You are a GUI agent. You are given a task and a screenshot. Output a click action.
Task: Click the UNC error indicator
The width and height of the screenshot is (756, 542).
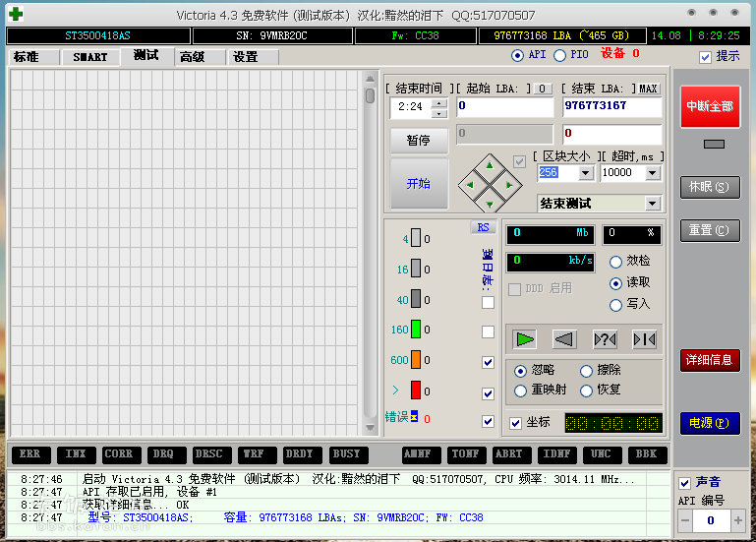tap(601, 454)
